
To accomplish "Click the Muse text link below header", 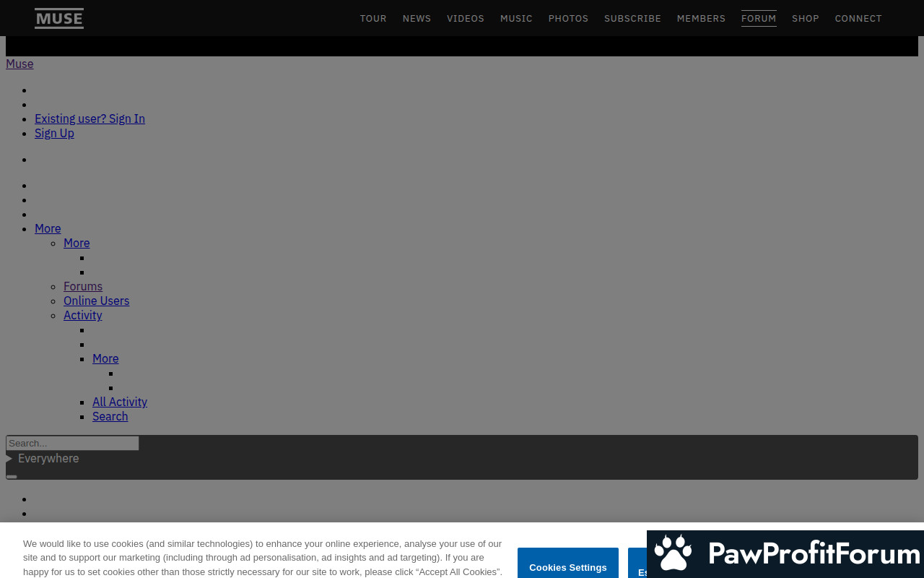I will (x=19, y=64).
